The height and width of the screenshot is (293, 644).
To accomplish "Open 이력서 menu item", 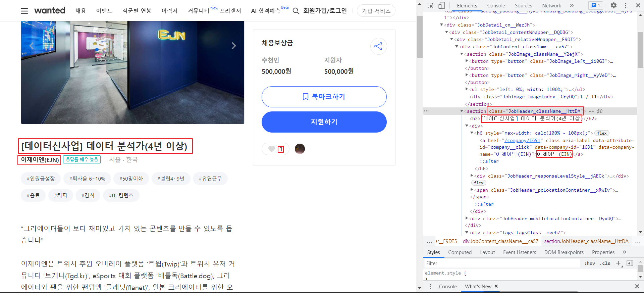I will click(169, 11).
